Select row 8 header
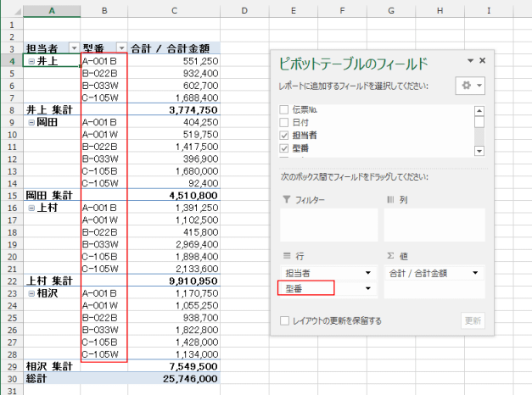The height and width of the screenshot is (395, 532). coord(12,110)
